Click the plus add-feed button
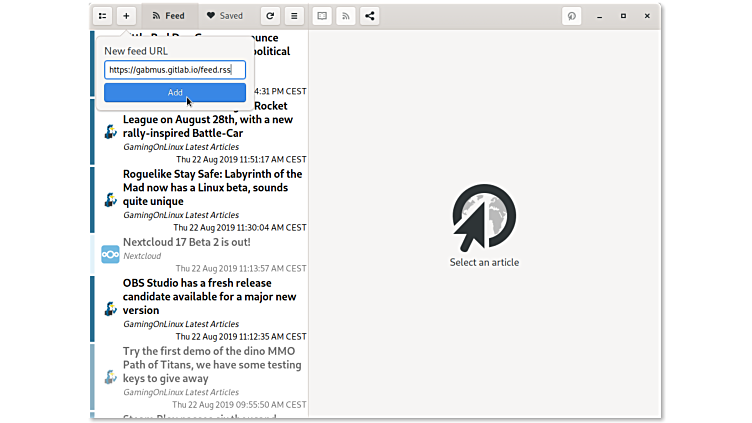Image resolution: width=752 pixels, height=423 pixels. coord(126,16)
